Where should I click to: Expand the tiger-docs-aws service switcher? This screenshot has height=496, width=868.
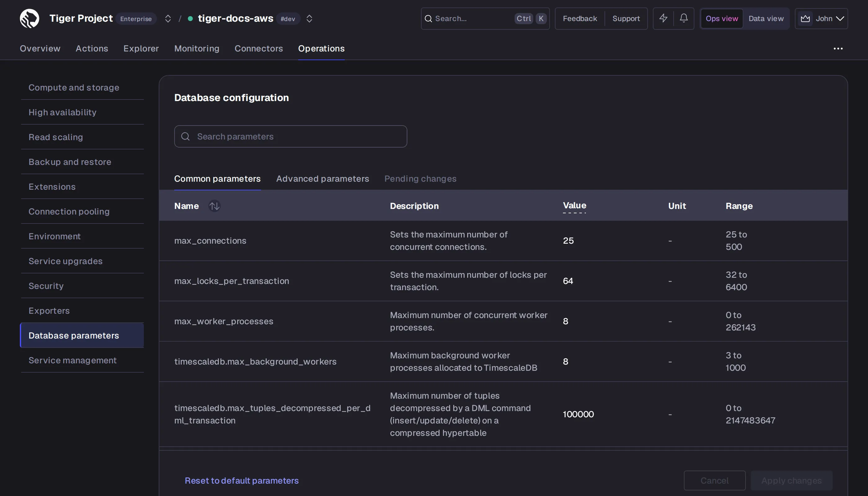[309, 18]
